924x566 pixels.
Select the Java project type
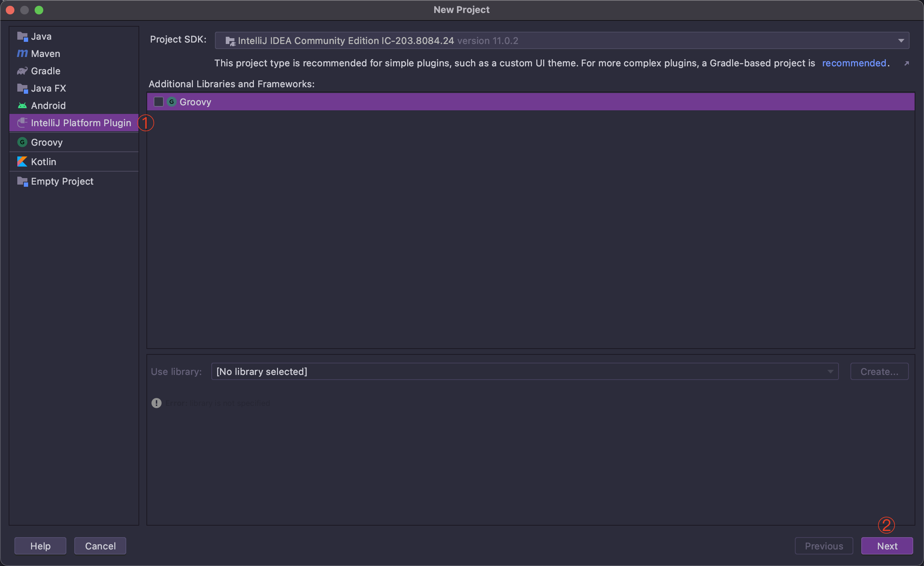point(74,36)
